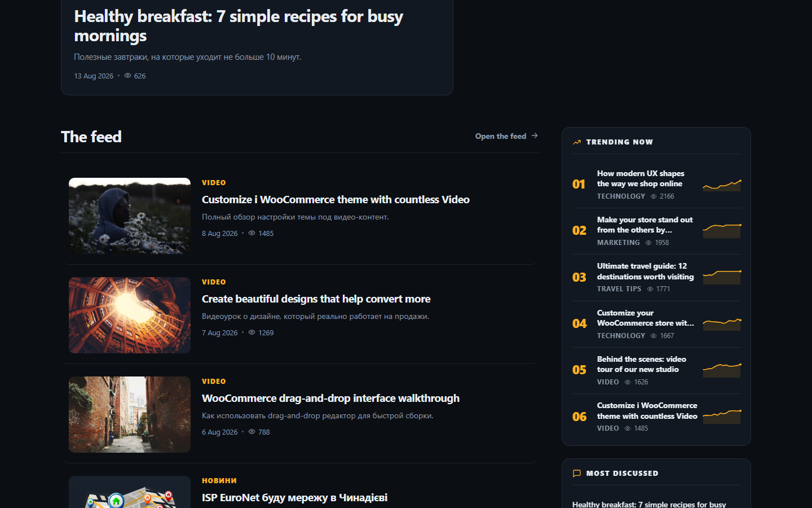
Task: Open trending item 'Customize your WooCommerce store'
Action: 646,318
